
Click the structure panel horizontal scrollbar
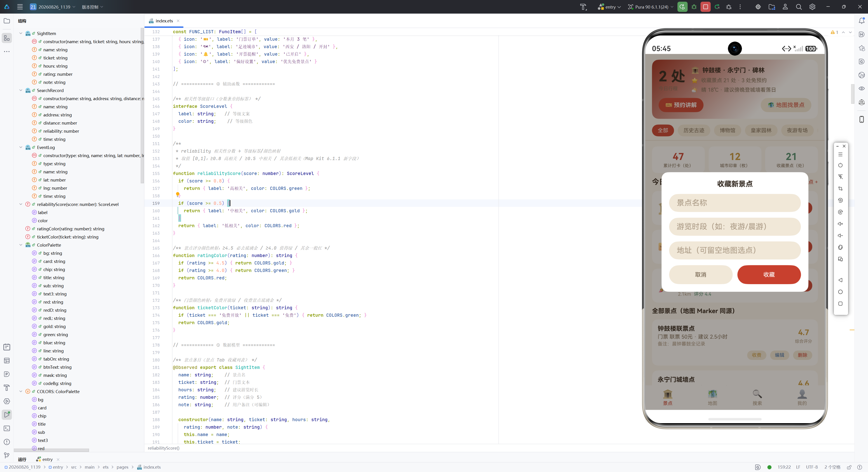pos(51,450)
